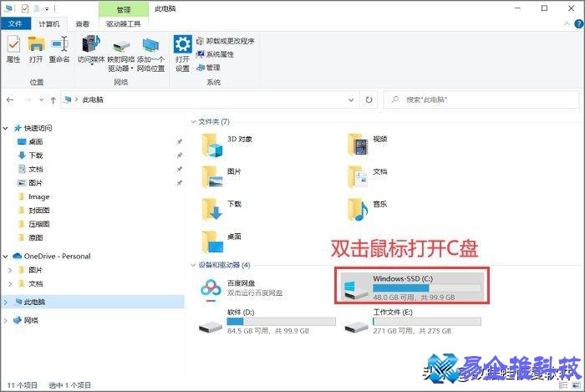The height and width of the screenshot is (392, 585).
Task: Go forward with the right arrow
Action: tap(28, 99)
